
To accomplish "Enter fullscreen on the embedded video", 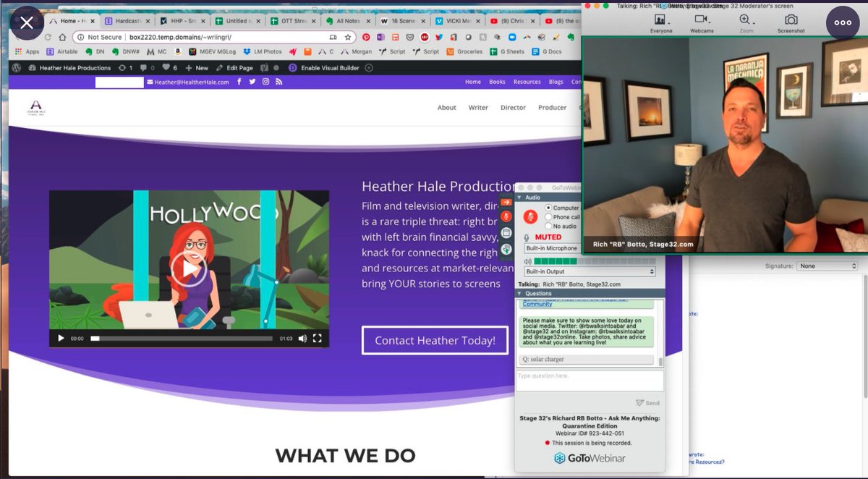I will 317,338.
